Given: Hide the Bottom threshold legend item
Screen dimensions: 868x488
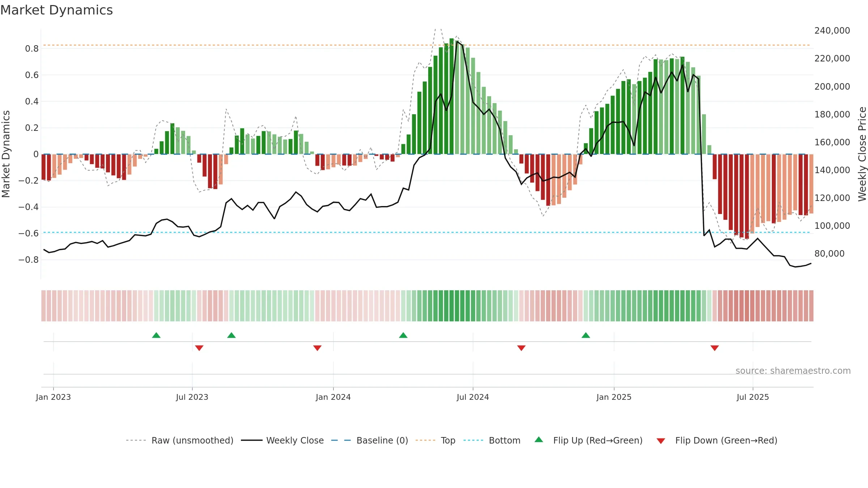Looking at the screenshot, I should 492,440.
